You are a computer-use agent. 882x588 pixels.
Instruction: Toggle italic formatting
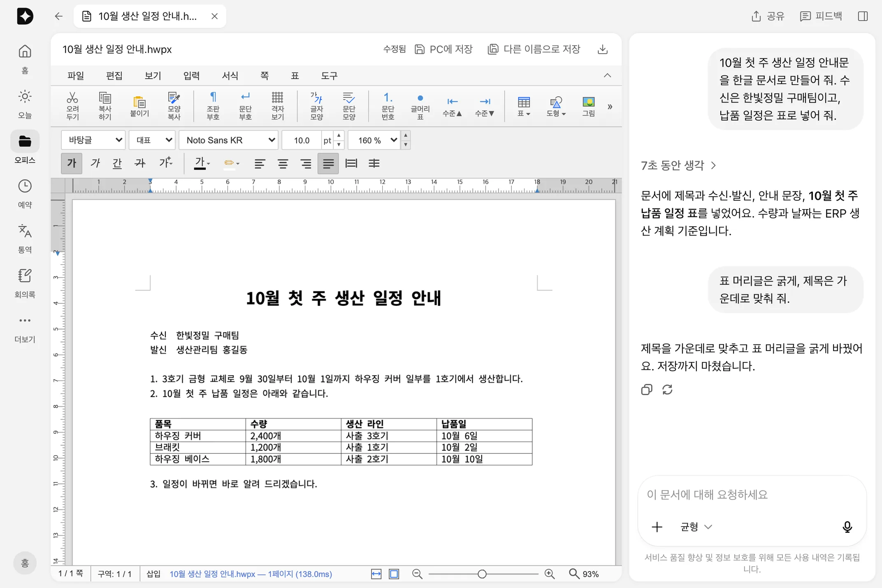coord(95,163)
